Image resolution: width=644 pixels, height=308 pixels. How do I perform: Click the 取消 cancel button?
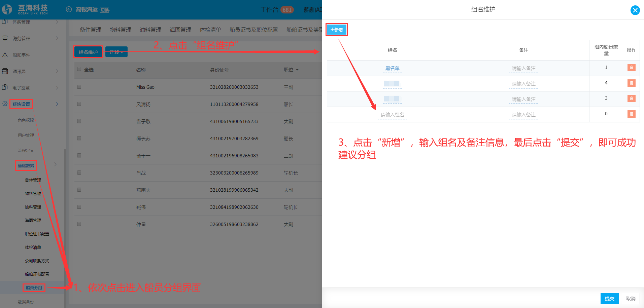pyautogui.click(x=631, y=299)
